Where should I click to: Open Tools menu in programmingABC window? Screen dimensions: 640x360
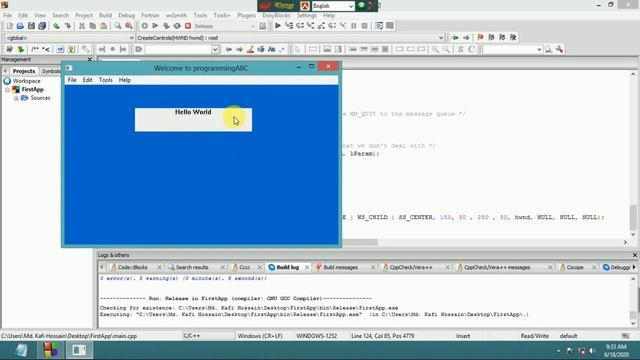pyautogui.click(x=105, y=80)
